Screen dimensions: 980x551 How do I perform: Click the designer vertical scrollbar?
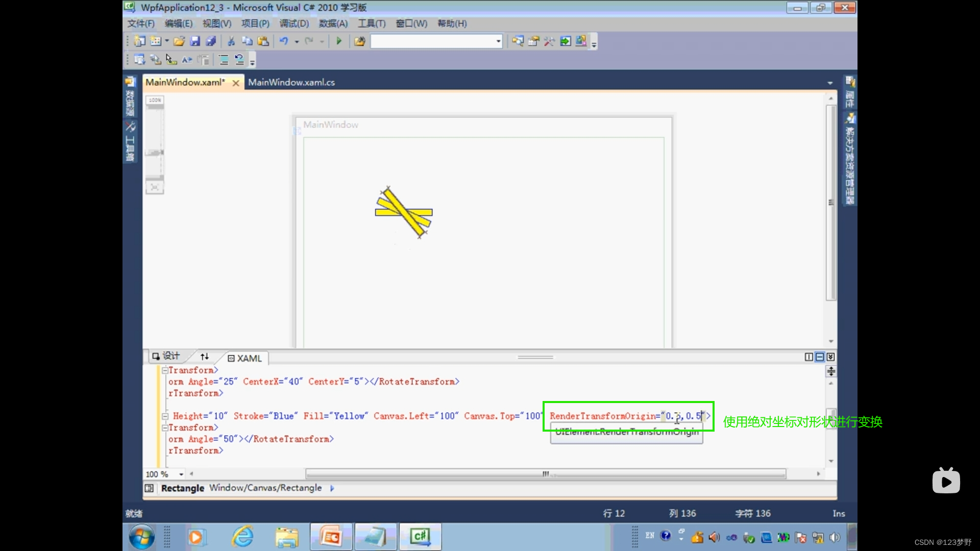coord(831,203)
